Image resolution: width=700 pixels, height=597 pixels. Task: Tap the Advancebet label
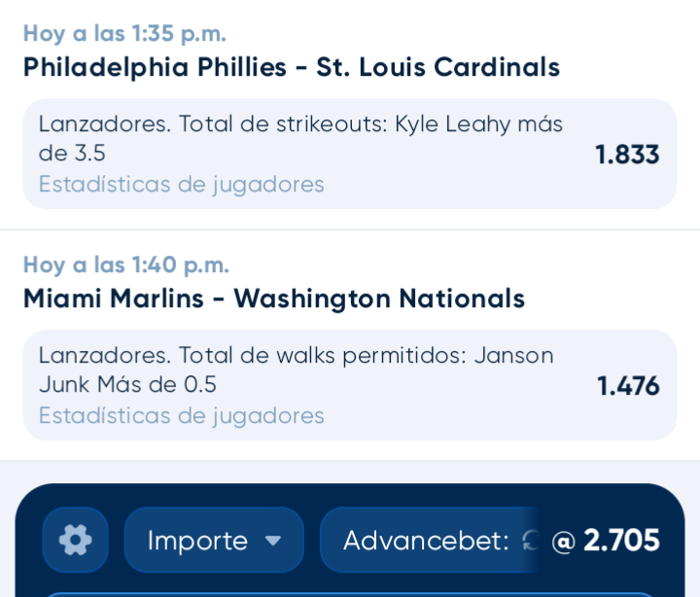[426, 541]
